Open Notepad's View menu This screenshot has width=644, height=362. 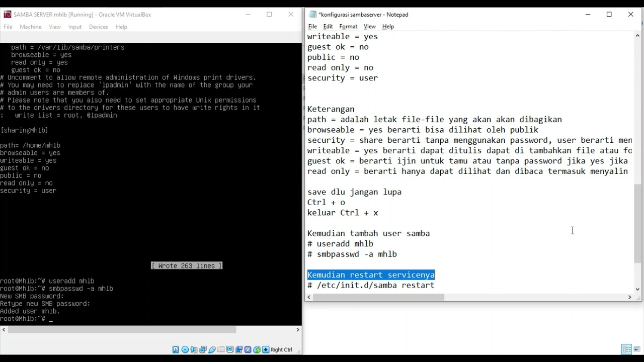pos(370,26)
